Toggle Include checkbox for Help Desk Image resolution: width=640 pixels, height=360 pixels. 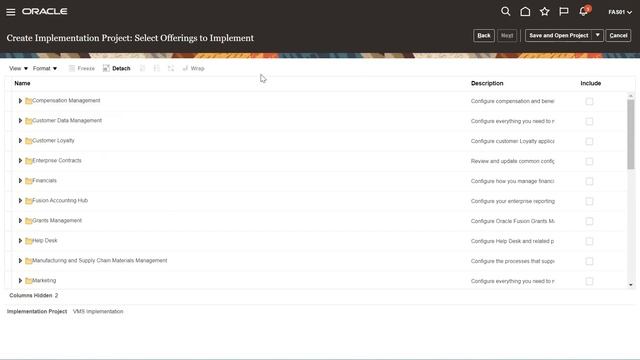click(x=589, y=241)
